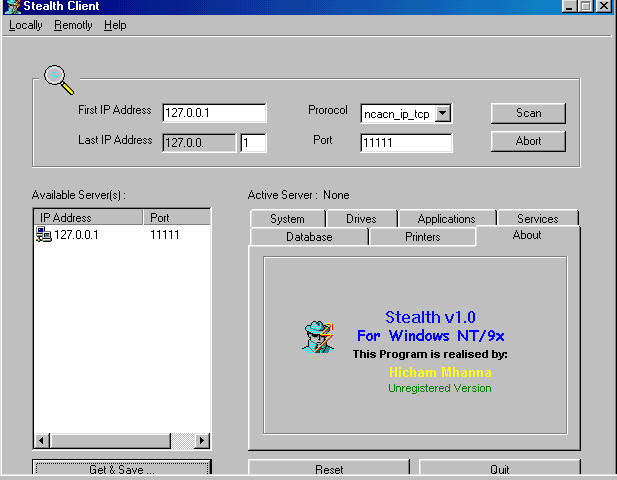
Task: Open the Remotely menu
Action: [x=73, y=25]
